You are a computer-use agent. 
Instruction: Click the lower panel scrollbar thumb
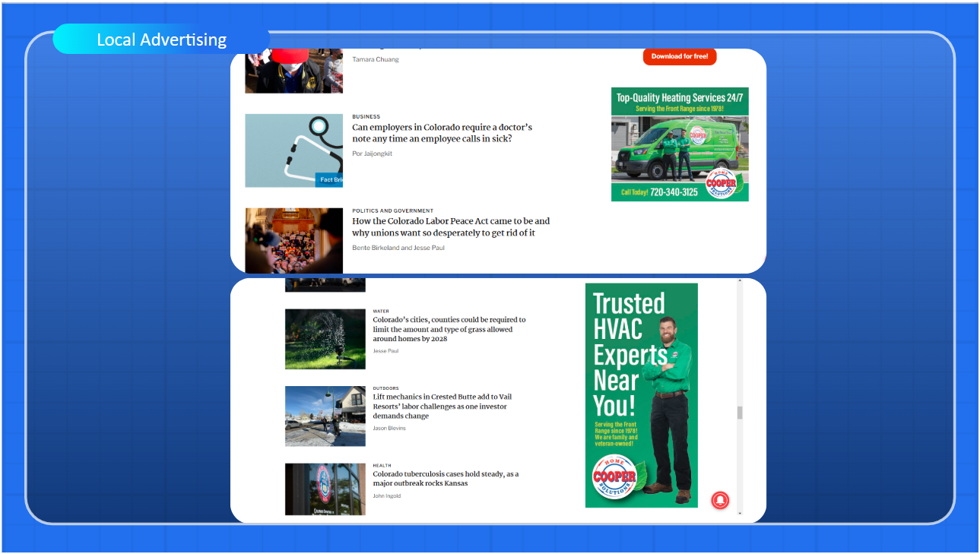(740, 413)
